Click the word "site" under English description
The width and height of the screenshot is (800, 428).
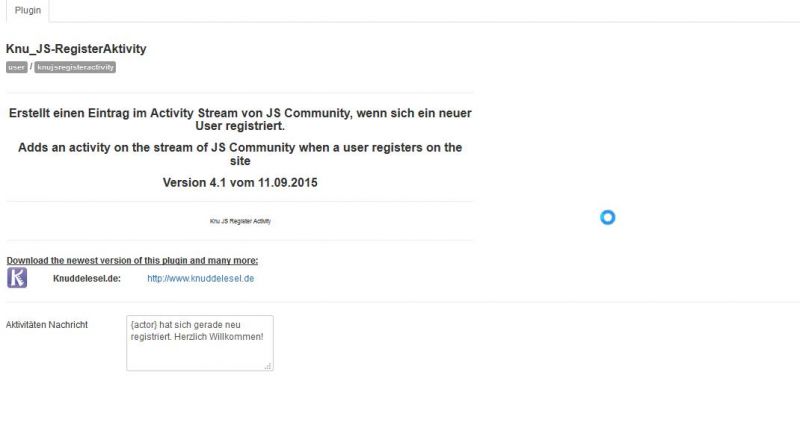[240, 161]
